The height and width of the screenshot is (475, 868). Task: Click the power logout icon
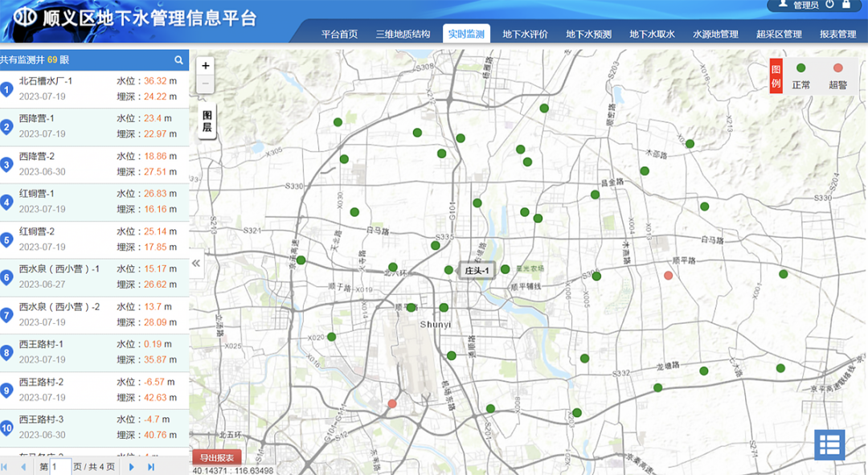click(x=829, y=4)
